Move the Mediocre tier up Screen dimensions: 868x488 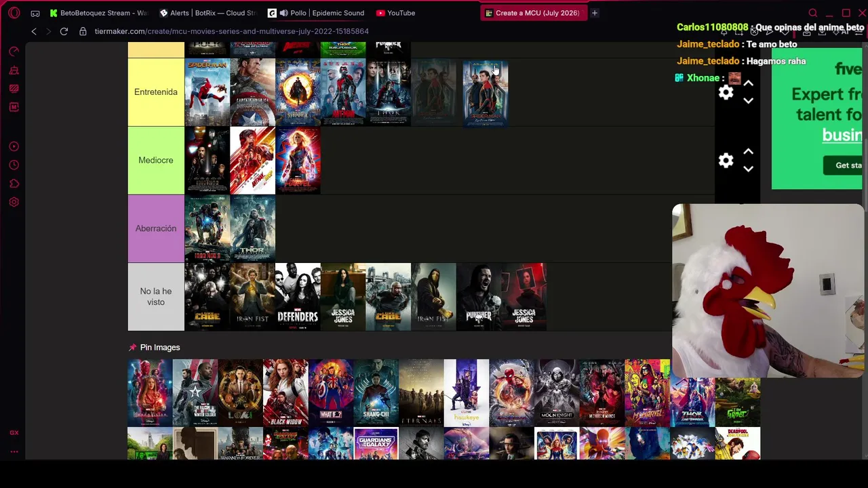[x=748, y=152]
